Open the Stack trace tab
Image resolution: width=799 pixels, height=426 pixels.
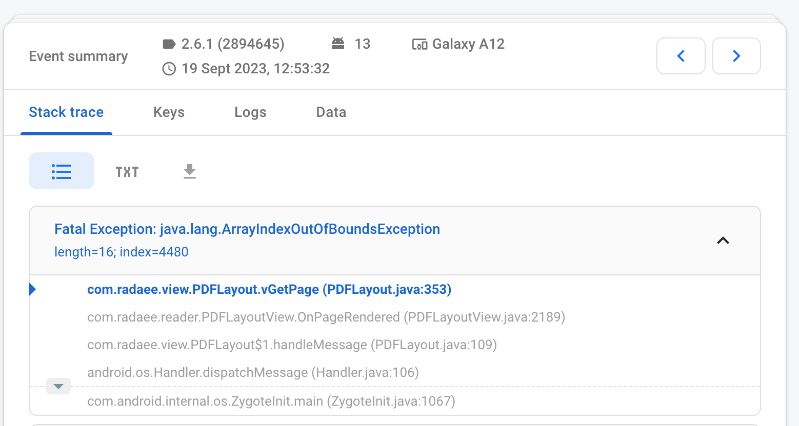point(66,112)
